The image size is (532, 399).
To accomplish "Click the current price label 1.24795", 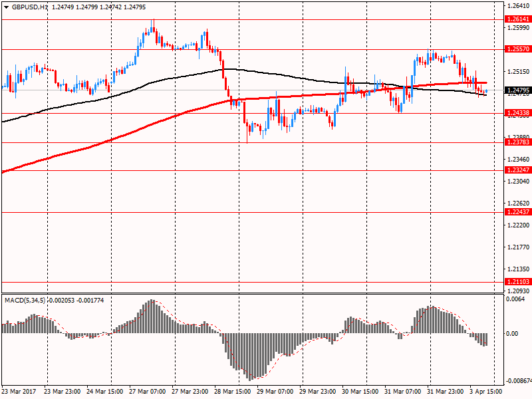I will click(x=518, y=90).
